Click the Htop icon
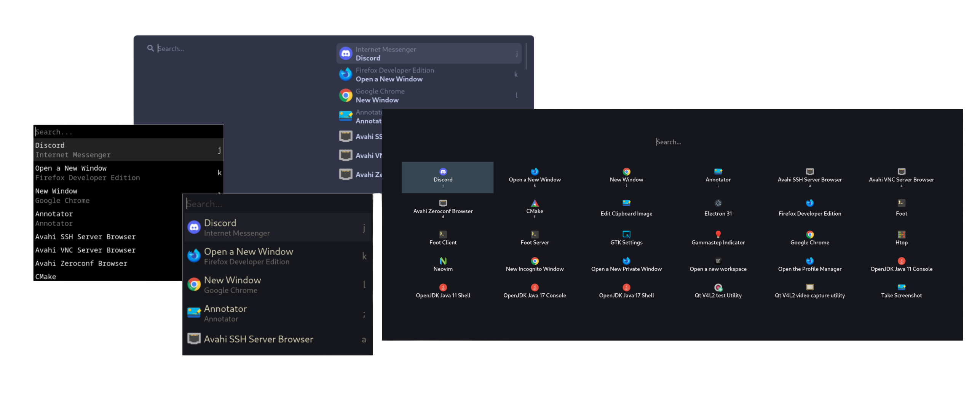The height and width of the screenshot is (408, 980). pyautogui.click(x=901, y=234)
